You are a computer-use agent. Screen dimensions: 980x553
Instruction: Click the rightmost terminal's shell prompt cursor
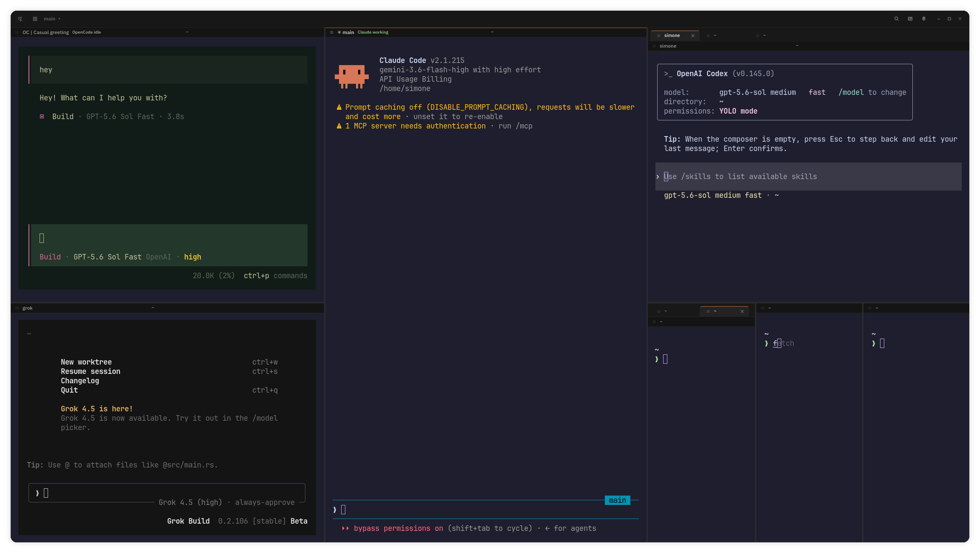tap(882, 343)
